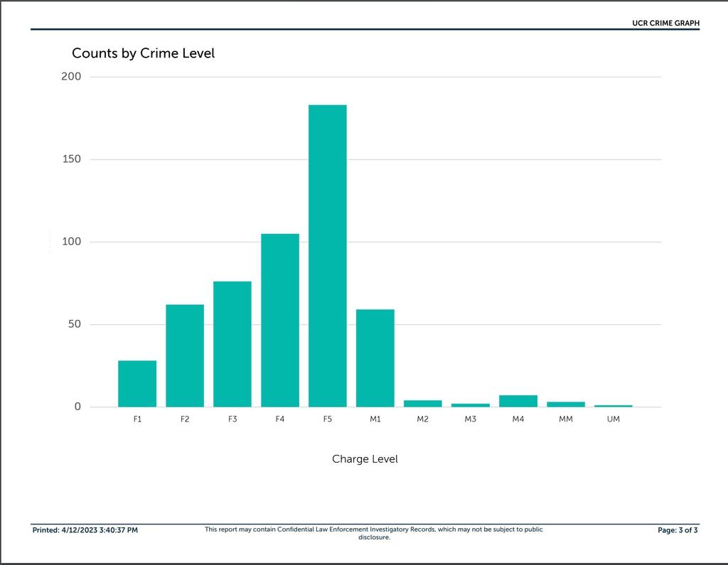Click the MM x-axis label
The image size is (728, 565).
click(566, 419)
